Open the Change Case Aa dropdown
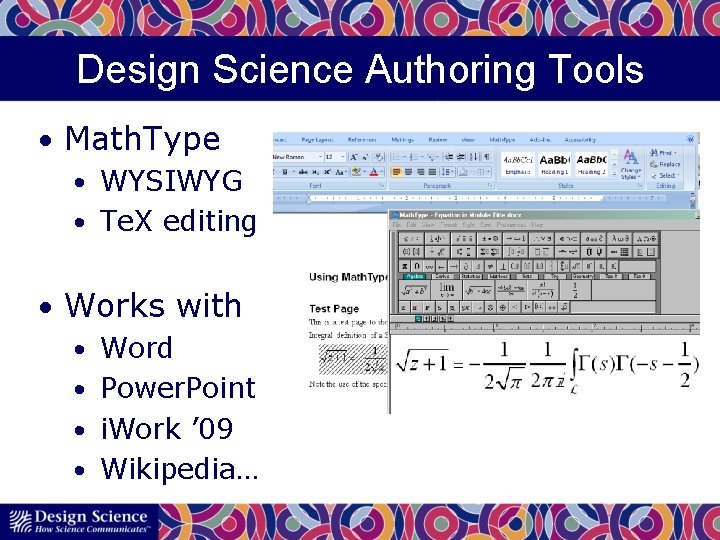The height and width of the screenshot is (540, 720). 341,172
